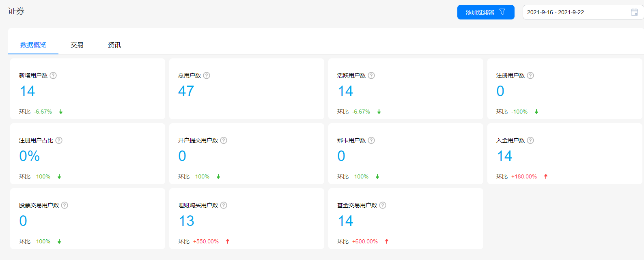Screen dimensions: 644x260
Task: Click -100% change in 开户提交用户数 card
Action: (x=201, y=176)
